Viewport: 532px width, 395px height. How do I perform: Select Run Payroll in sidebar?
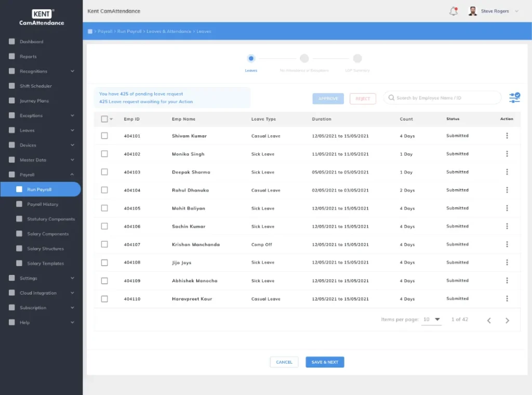point(41,189)
